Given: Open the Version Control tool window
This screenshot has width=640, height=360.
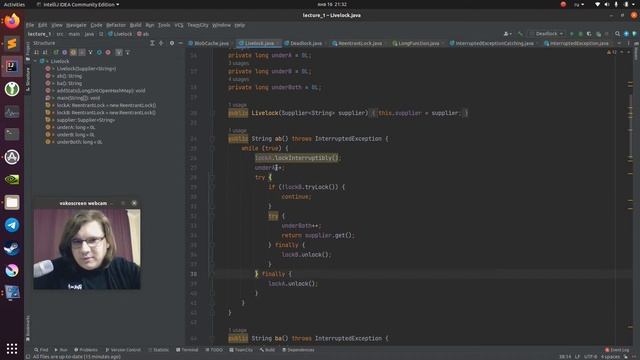Looking at the screenshot, I should click(123, 350).
